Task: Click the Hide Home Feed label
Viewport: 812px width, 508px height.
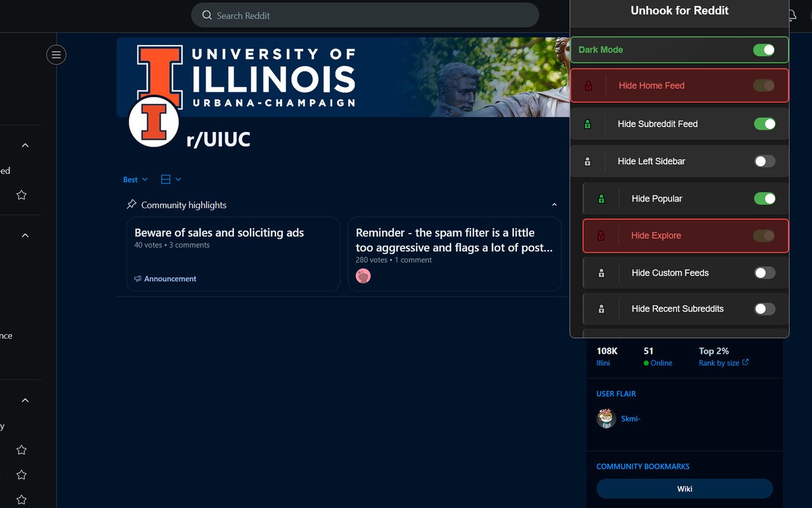Action: coord(652,86)
